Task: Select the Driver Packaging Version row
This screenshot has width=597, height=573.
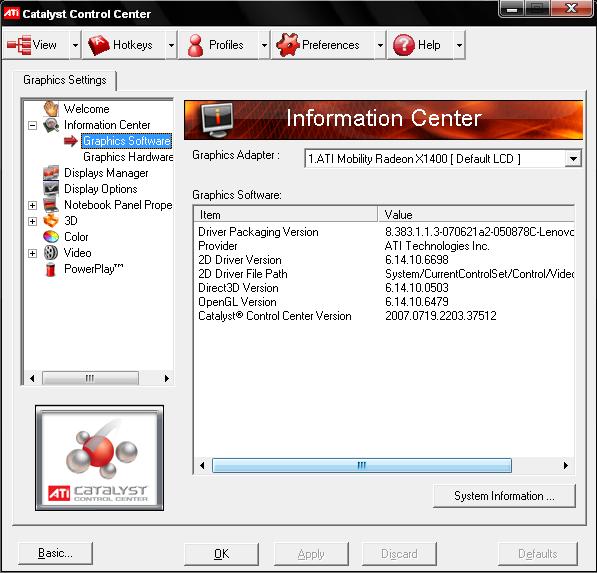Action: click(x=384, y=232)
